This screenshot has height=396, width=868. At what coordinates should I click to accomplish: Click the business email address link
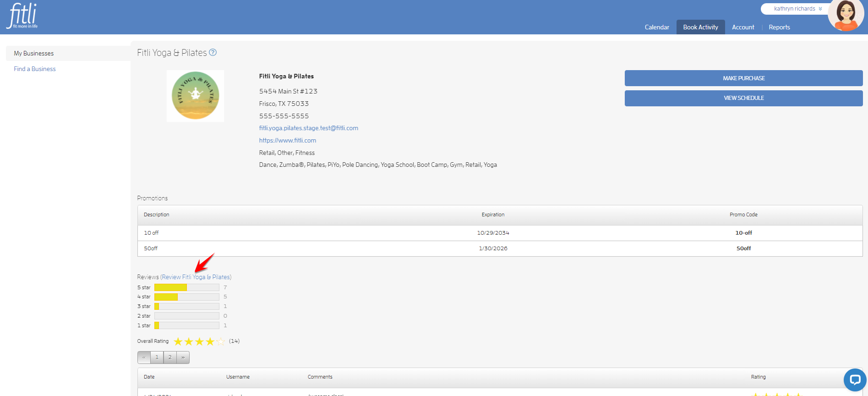[x=309, y=128]
